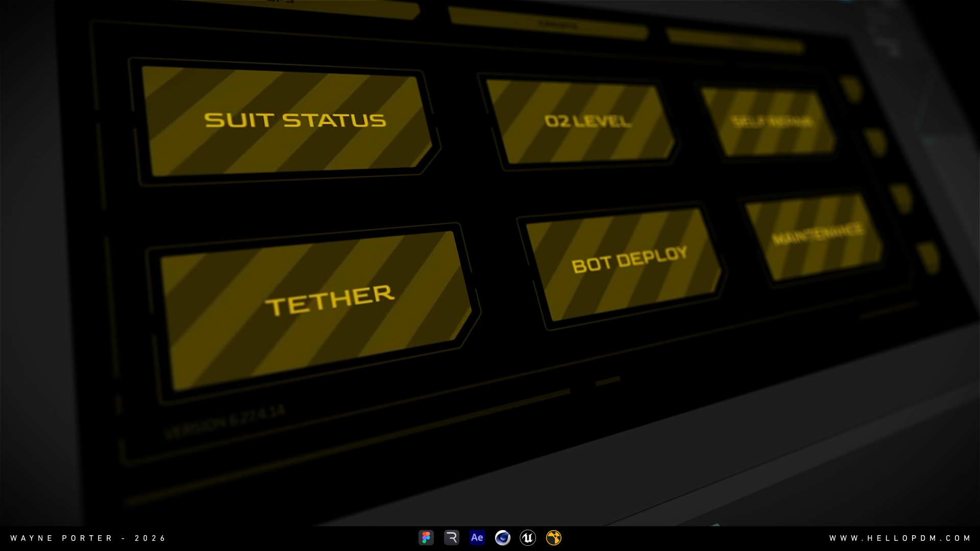Toggle the second small yellow side indicator
The image size is (980, 551).
click(876, 142)
